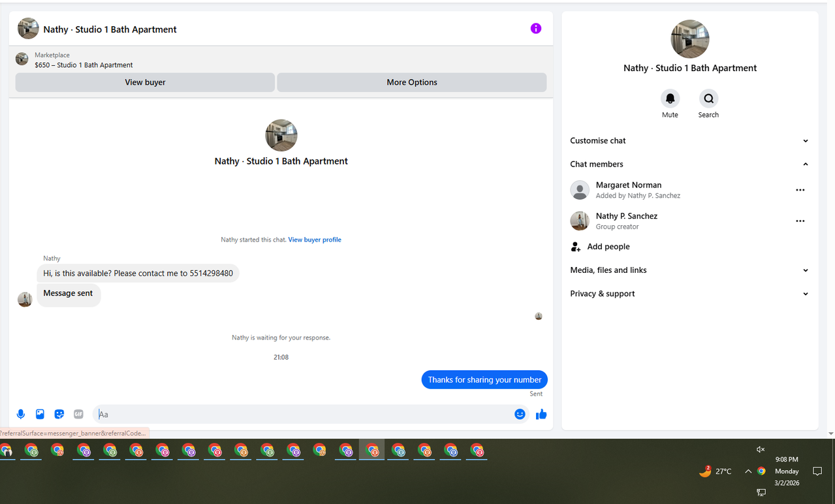Open member options for Margaret Norman
835x504 pixels.
pyautogui.click(x=800, y=190)
